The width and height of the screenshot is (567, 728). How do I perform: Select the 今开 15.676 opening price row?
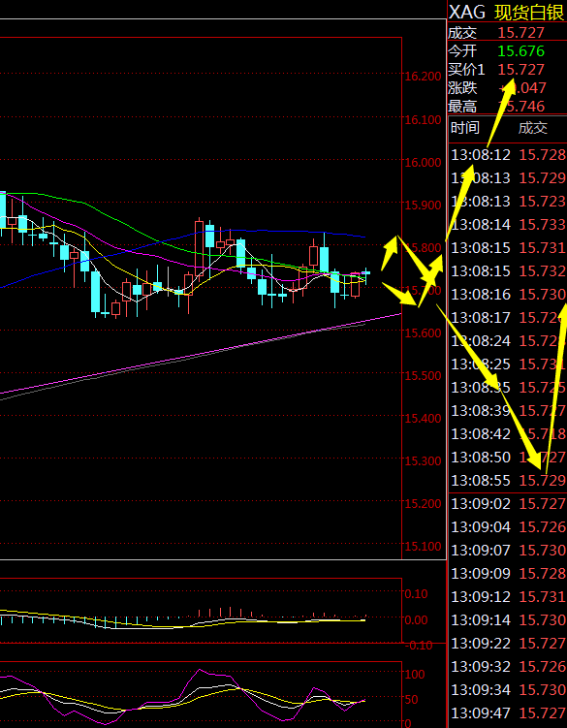pyautogui.click(x=507, y=51)
